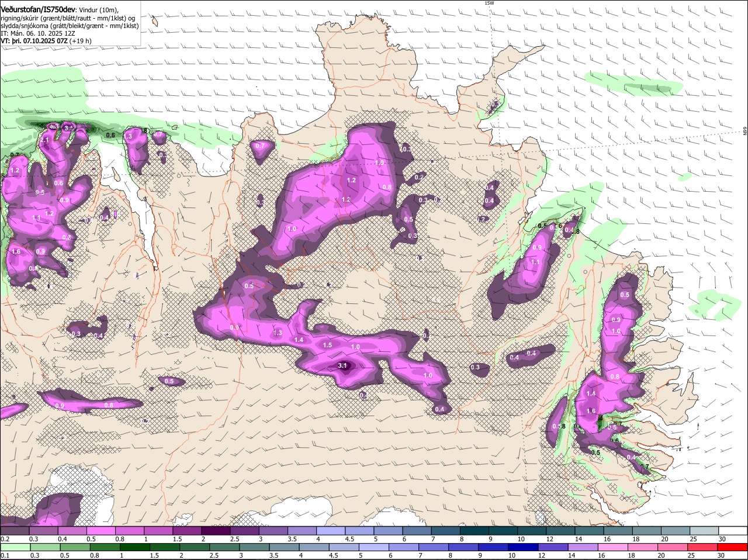This screenshot has width=748, height=560.
Task: Pick bottom legend swatch between 25 and 30
Action: click(704, 547)
